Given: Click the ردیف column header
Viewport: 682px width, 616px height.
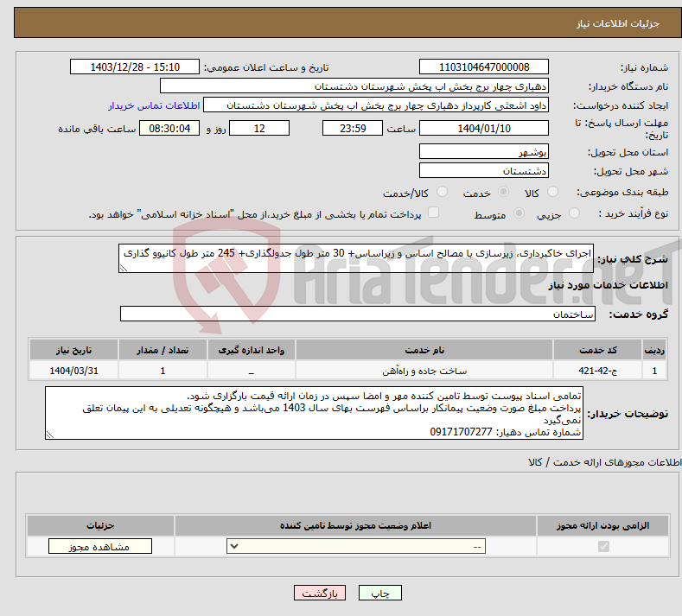Looking at the screenshot, I should (x=654, y=350).
